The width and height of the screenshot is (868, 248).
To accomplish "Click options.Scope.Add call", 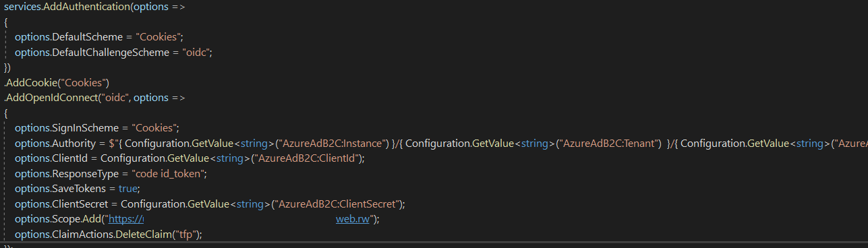I will pyautogui.click(x=58, y=219).
